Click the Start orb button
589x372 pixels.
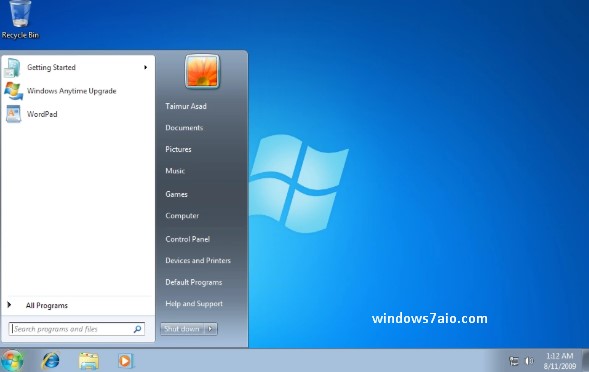[12, 360]
